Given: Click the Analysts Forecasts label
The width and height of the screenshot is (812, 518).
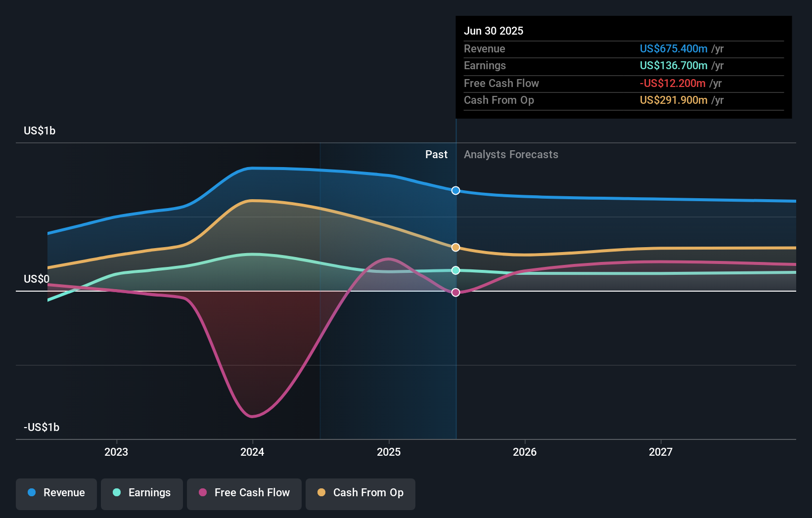Looking at the screenshot, I should (x=511, y=154).
